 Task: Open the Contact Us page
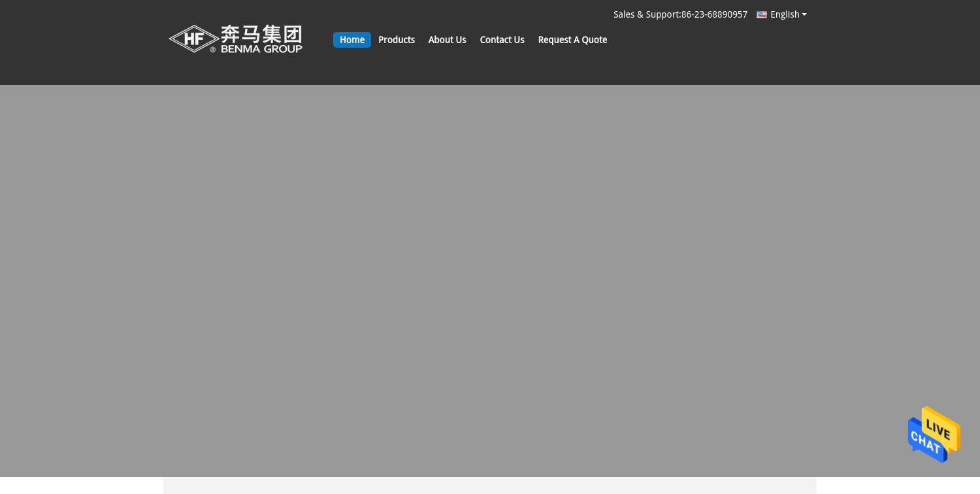point(502,40)
